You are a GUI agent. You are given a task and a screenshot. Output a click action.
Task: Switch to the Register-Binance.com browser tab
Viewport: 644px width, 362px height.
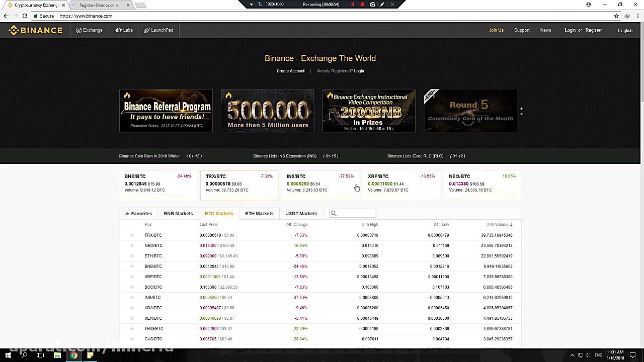tap(101, 5)
